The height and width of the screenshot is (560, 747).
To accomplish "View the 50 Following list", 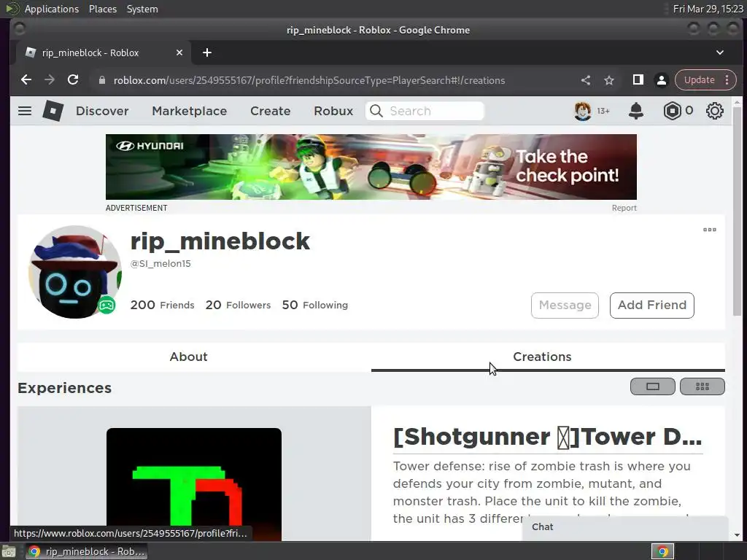I will point(315,305).
